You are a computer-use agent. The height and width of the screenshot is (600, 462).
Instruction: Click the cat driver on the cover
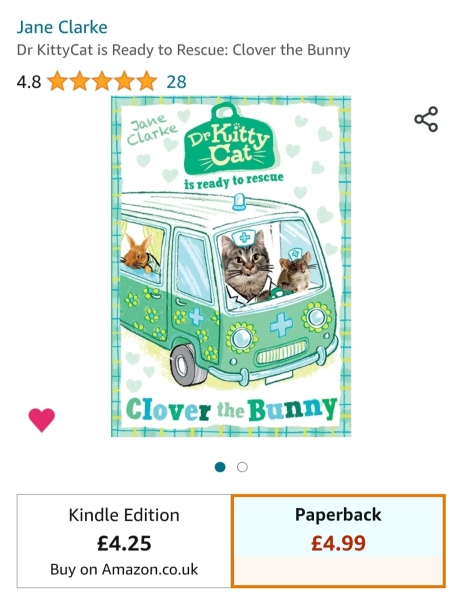click(x=247, y=266)
